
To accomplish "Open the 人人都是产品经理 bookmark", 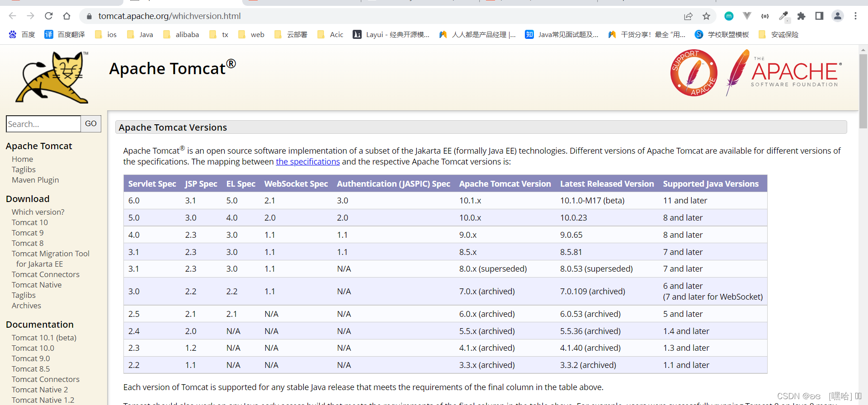I will click(x=477, y=34).
